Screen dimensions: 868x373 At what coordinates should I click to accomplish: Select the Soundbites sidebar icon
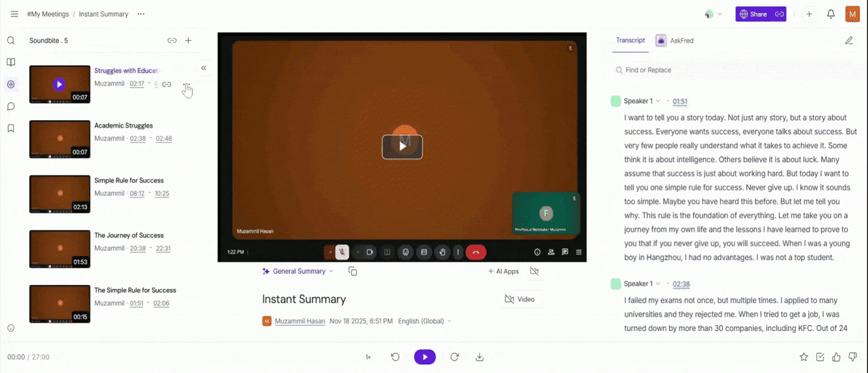coord(11,84)
